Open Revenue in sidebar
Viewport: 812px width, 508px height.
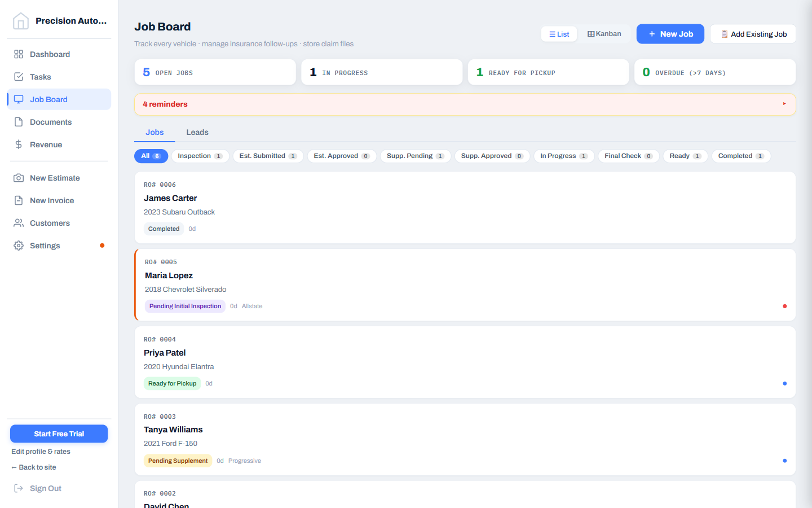pos(59,144)
